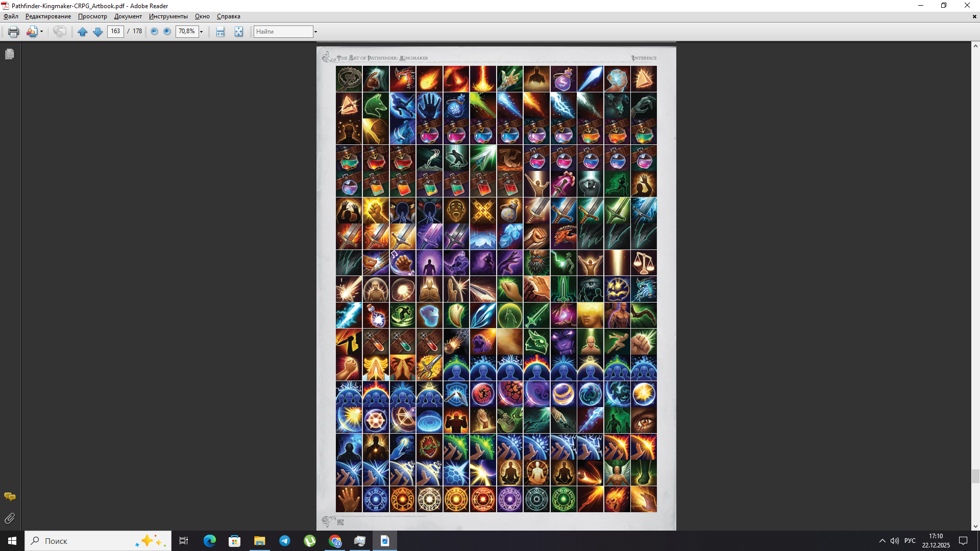Zoom out with the minus button
Image resolution: width=980 pixels, height=551 pixels.
tap(154, 32)
